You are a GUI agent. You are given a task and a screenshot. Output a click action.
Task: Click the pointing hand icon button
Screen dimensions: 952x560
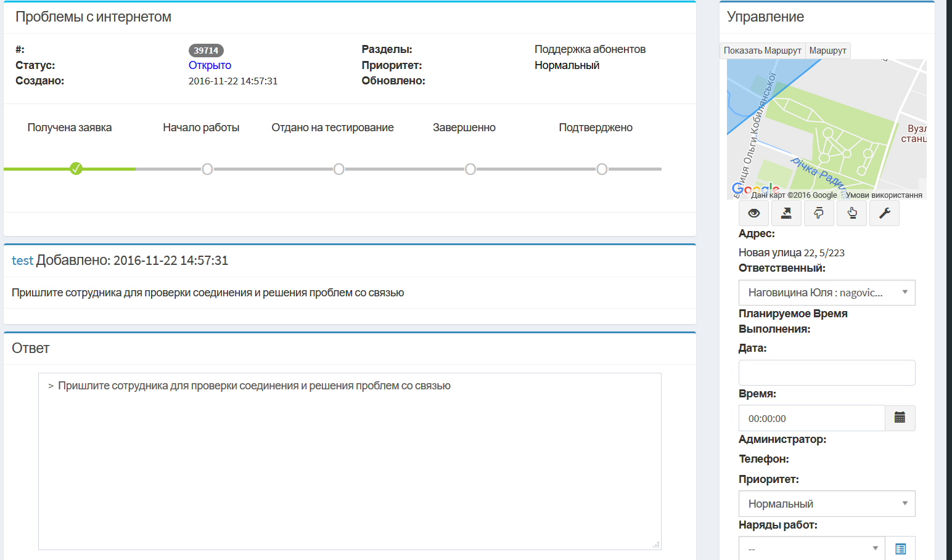click(851, 213)
